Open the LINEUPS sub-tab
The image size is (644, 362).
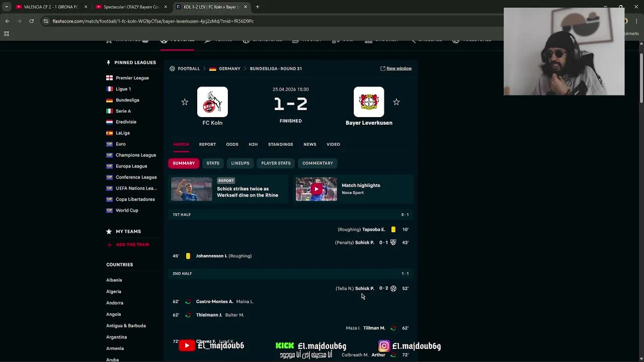click(x=240, y=163)
